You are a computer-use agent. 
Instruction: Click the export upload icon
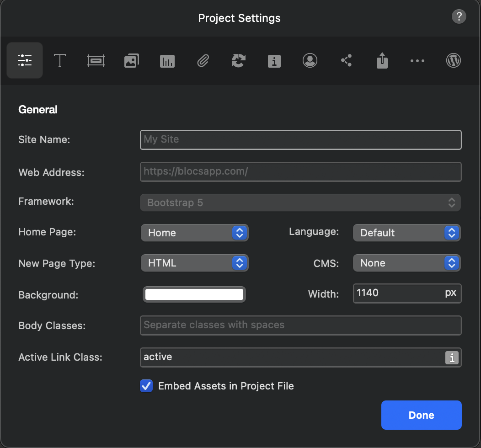click(x=382, y=60)
